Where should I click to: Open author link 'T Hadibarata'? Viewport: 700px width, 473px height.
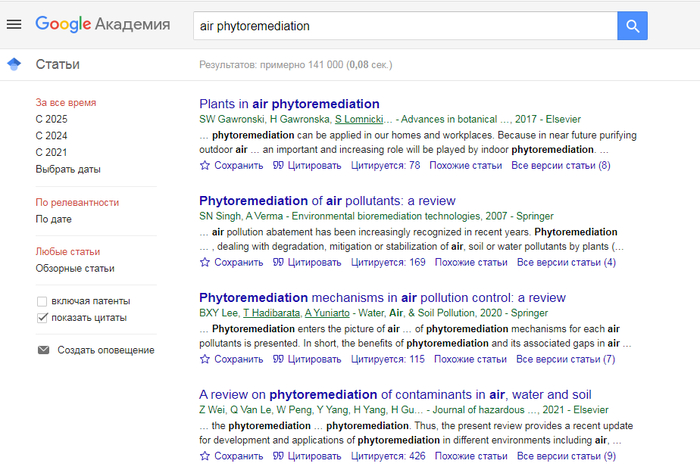tap(271, 313)
